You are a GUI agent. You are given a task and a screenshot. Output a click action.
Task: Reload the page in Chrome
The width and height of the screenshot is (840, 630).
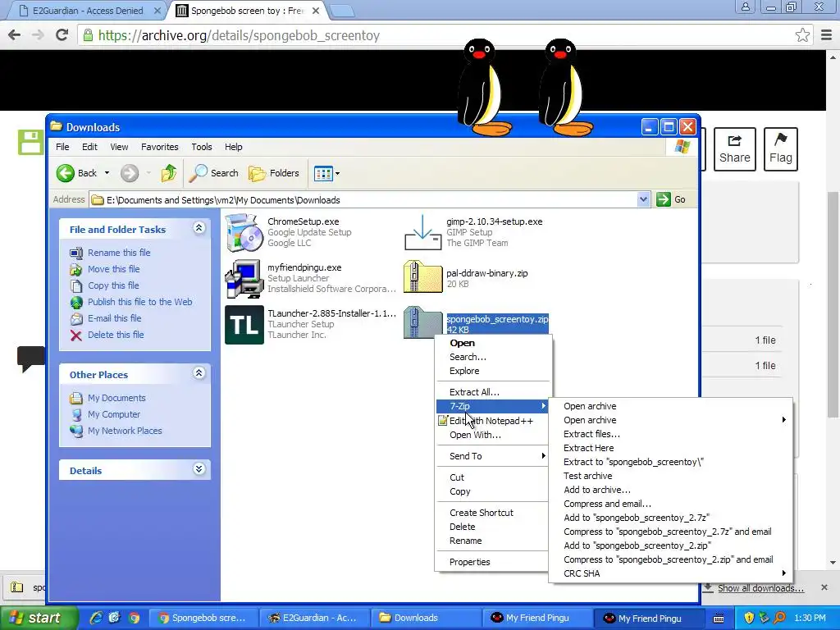[x=62, y=35]
